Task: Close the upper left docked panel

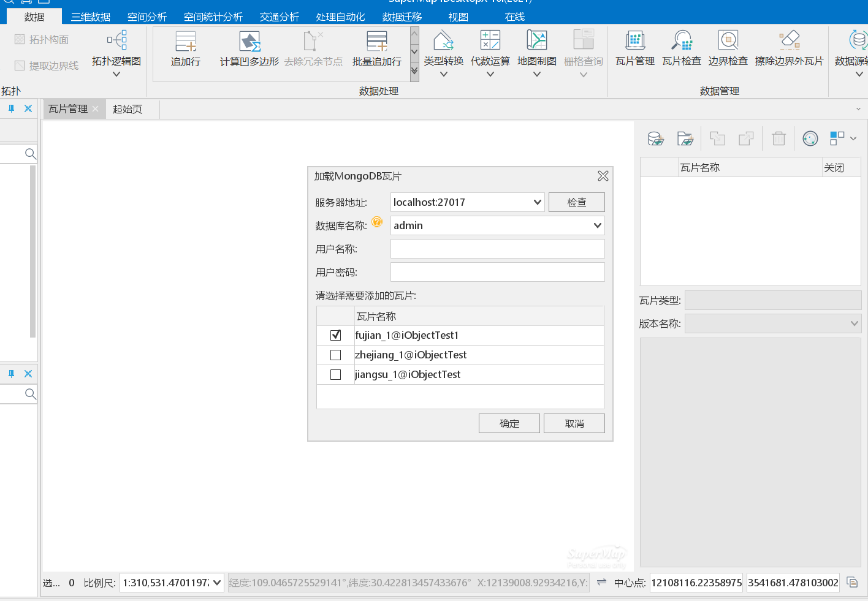Action: coord(28,108)
